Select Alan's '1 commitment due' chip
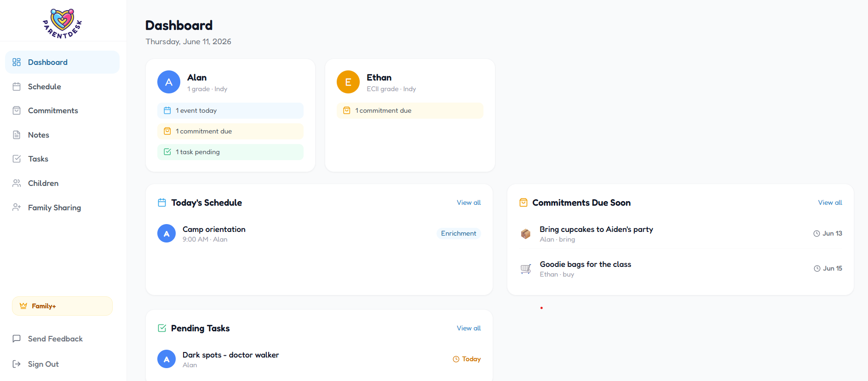Screen dimensions: 868x381 (230, 131)
